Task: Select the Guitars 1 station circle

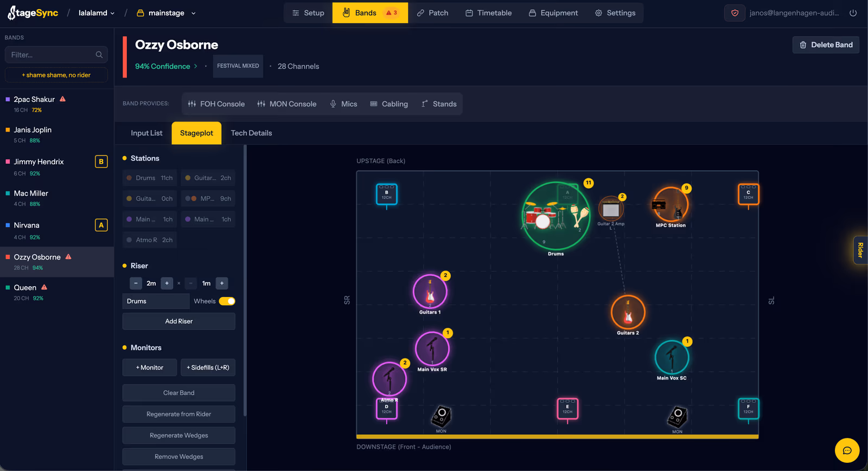Action: 430,292
